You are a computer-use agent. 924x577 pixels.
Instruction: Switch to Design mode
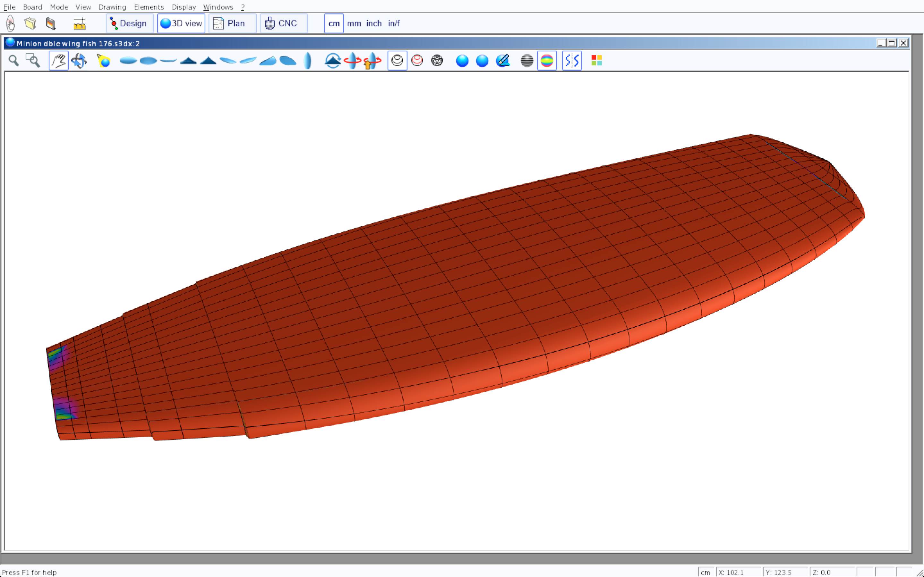pos(129,23)
